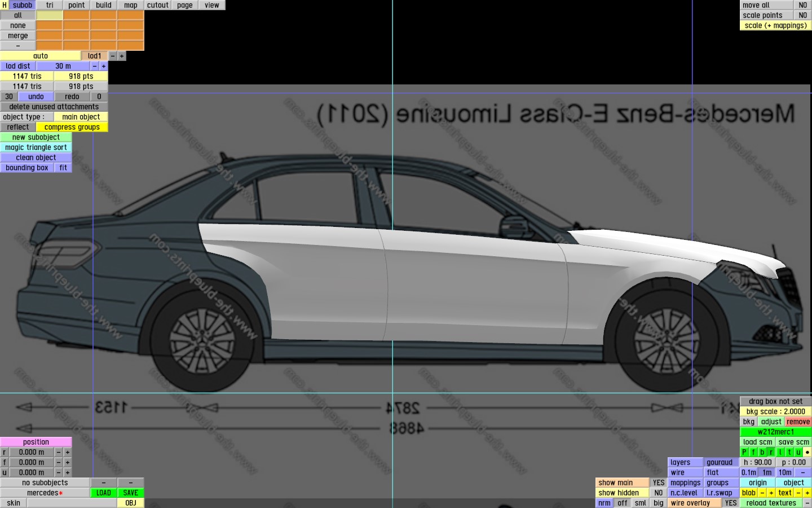Screen dimensions: 812x508
Task: Click the H button in top-left corner
Action: click(5, 5)
